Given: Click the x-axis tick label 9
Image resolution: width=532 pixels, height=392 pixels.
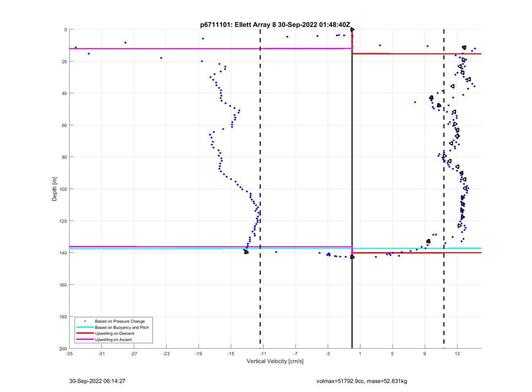Looking at the screenshot, I should point(425,353).
